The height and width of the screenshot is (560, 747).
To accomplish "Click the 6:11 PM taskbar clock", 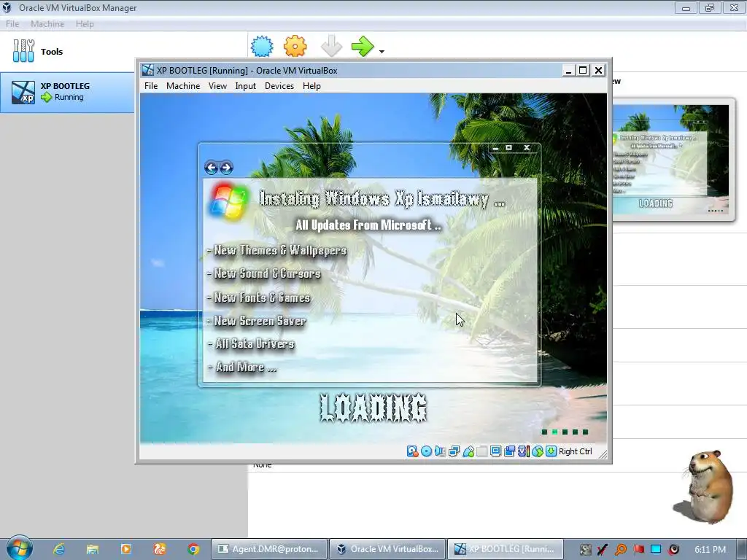I will [x=710, y=549].
